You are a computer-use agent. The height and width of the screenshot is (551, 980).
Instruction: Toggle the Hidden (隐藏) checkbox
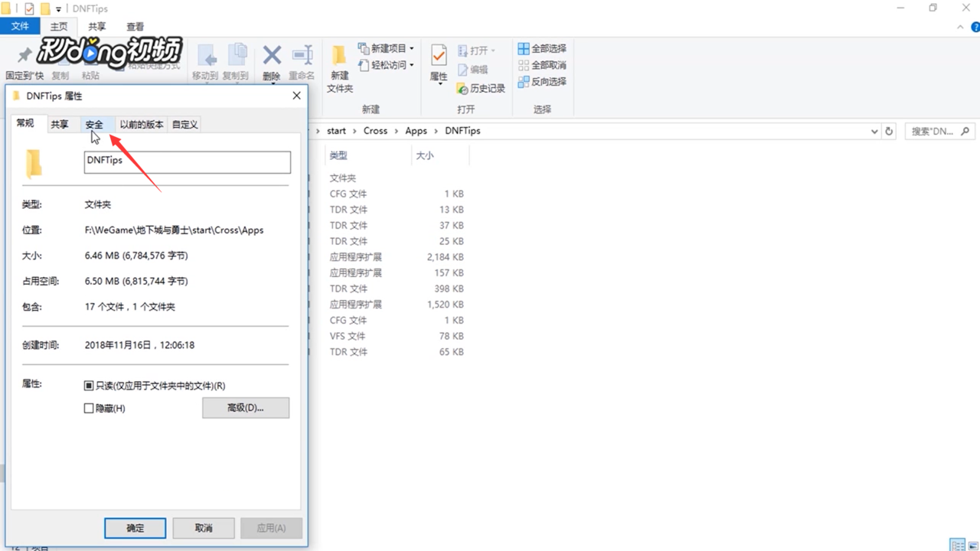click(x=89, y=409)
